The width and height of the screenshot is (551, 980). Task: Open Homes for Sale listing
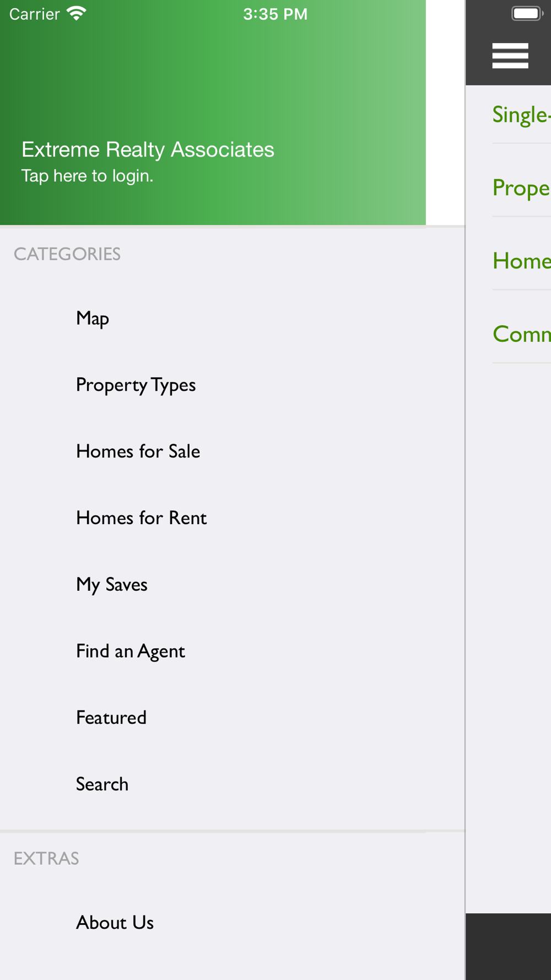233,451
